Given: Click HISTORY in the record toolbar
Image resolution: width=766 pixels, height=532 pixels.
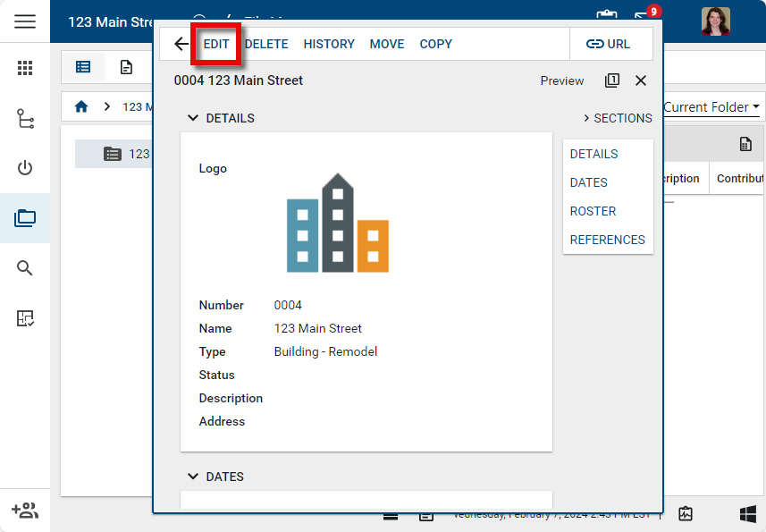Looking at the screenshot, I should tap(329, 44).
